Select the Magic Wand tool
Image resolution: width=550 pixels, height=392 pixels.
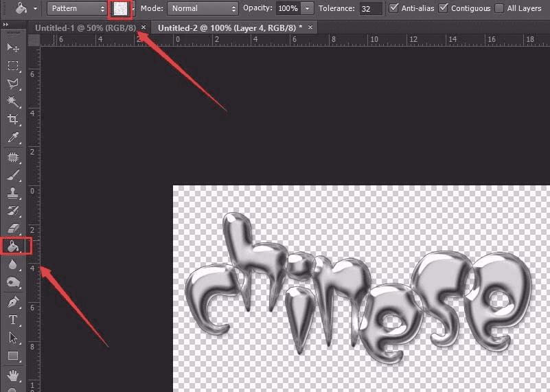click(13, 102)
